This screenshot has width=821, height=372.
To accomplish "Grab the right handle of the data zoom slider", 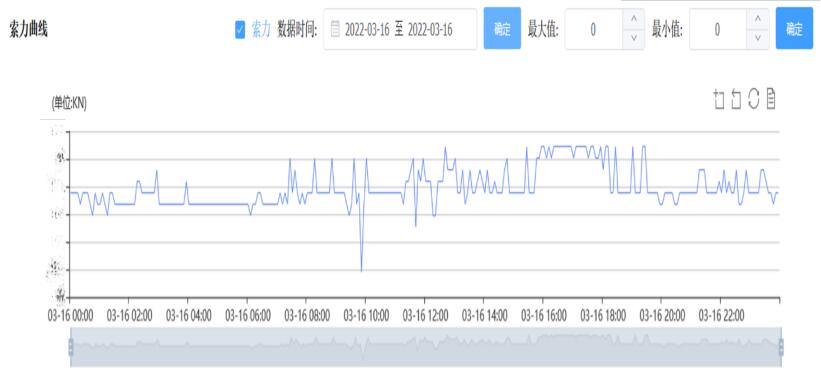I will (x=781, y=347).
